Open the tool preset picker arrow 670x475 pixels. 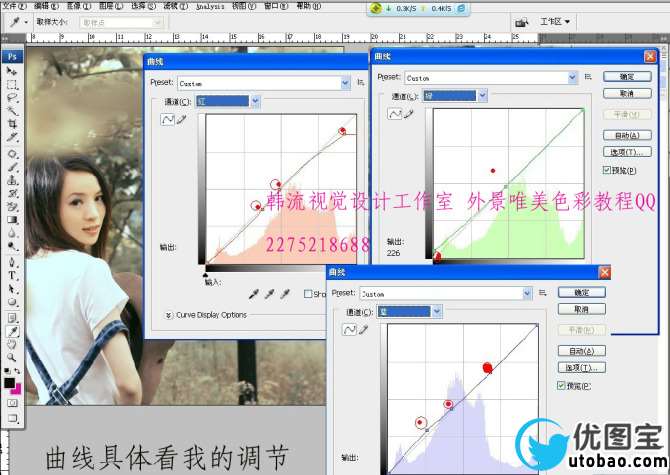[x=26, y=22]
